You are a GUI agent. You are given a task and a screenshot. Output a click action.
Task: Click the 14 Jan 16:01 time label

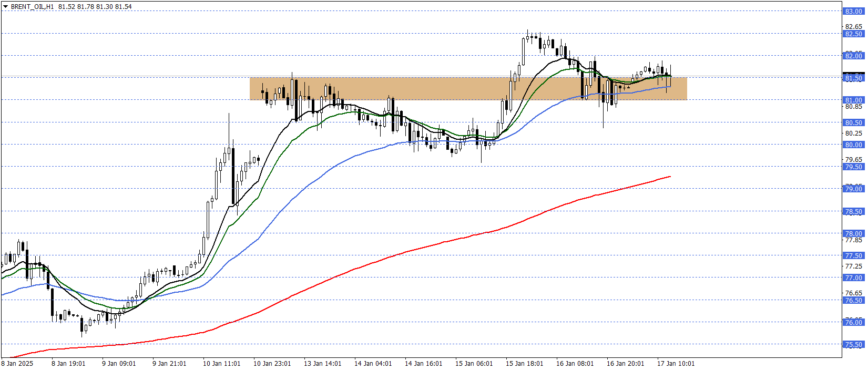(423, 364)
